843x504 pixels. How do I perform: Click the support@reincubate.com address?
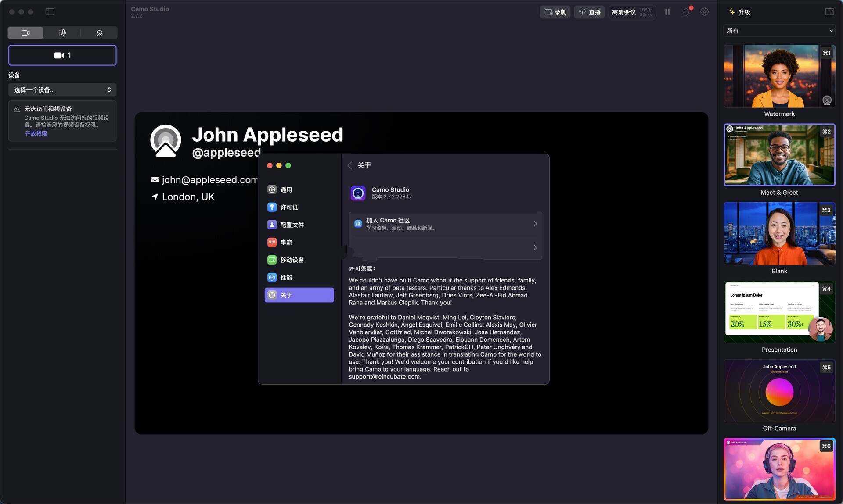point(384,377)
